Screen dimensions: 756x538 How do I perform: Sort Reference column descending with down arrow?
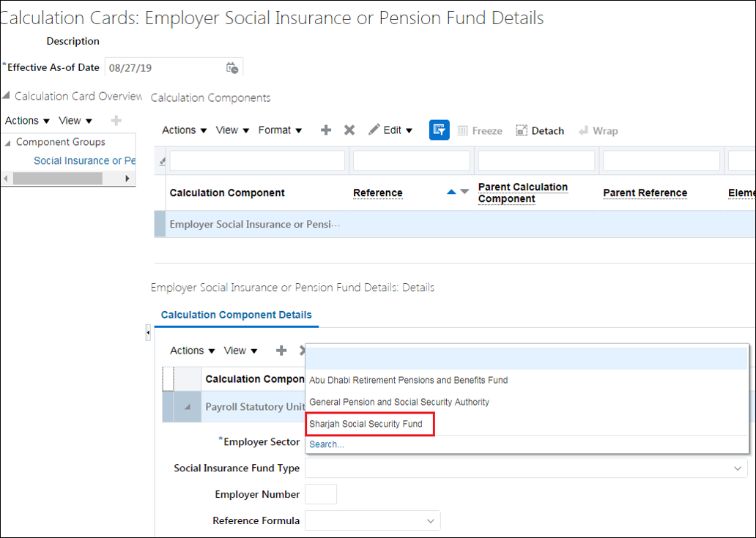(464, 193)
